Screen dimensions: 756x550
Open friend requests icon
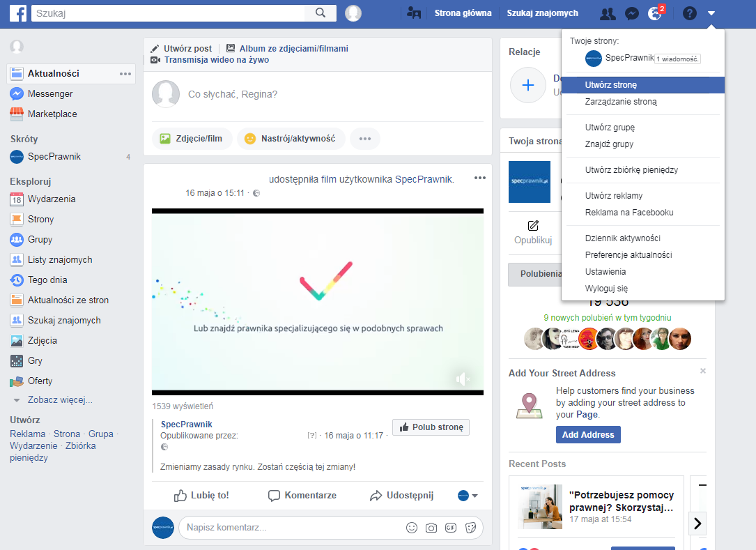coord(608,13)
